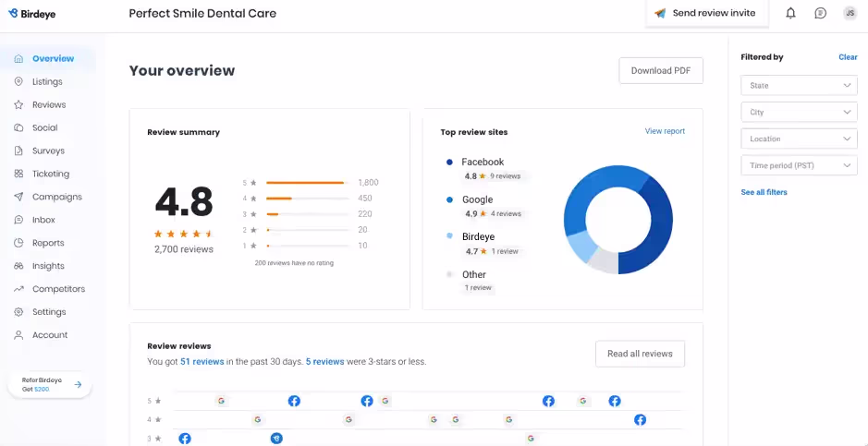The image size is (868, 446).
Task: Click the notification bell icon
Action: point(790,13)
